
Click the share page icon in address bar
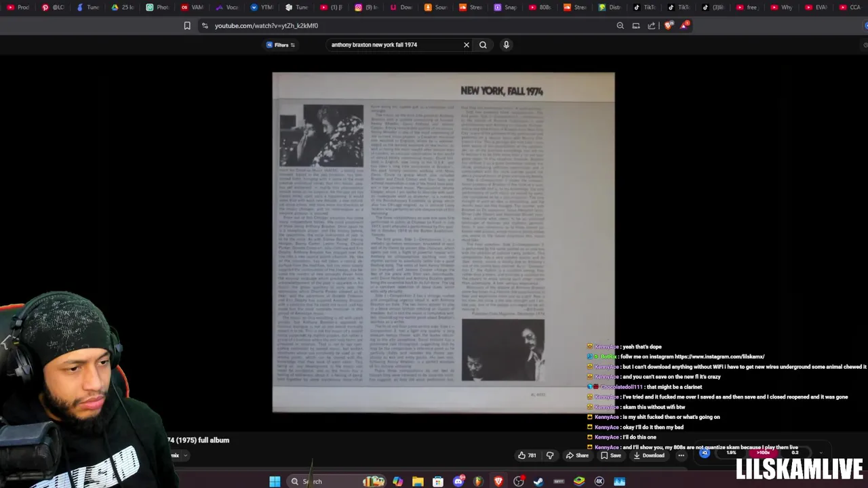652,26
